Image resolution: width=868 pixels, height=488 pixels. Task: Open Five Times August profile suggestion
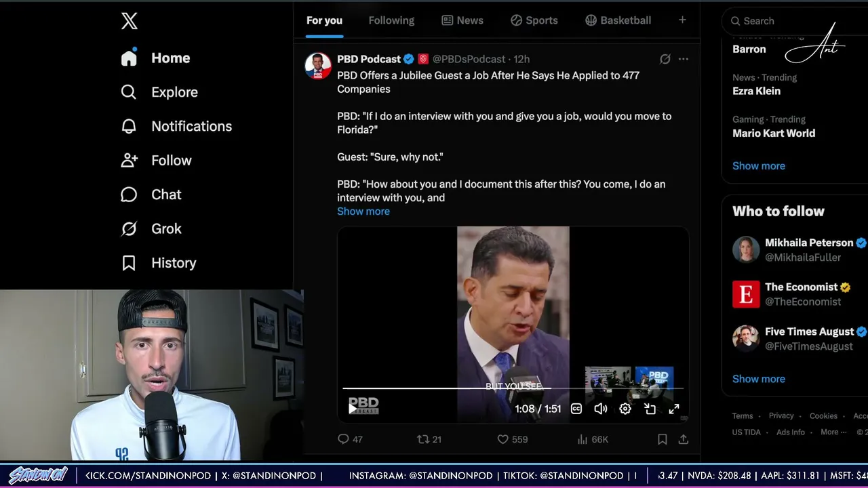click(x=800, y=338)
